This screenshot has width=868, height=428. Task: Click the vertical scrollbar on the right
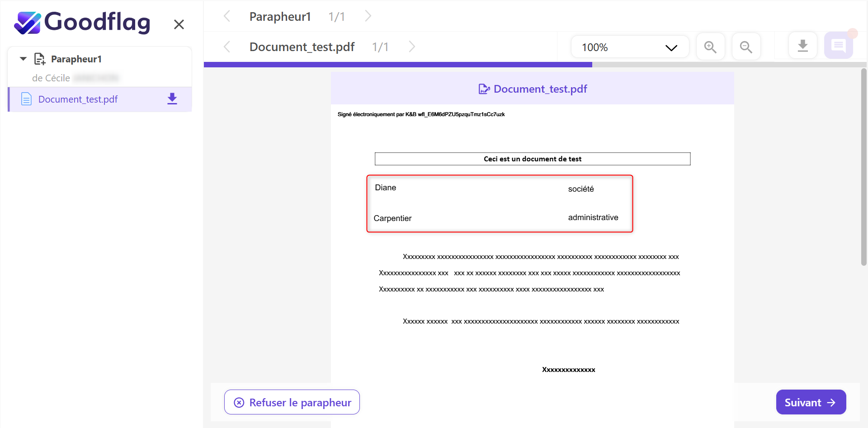(x=863, y=167)
